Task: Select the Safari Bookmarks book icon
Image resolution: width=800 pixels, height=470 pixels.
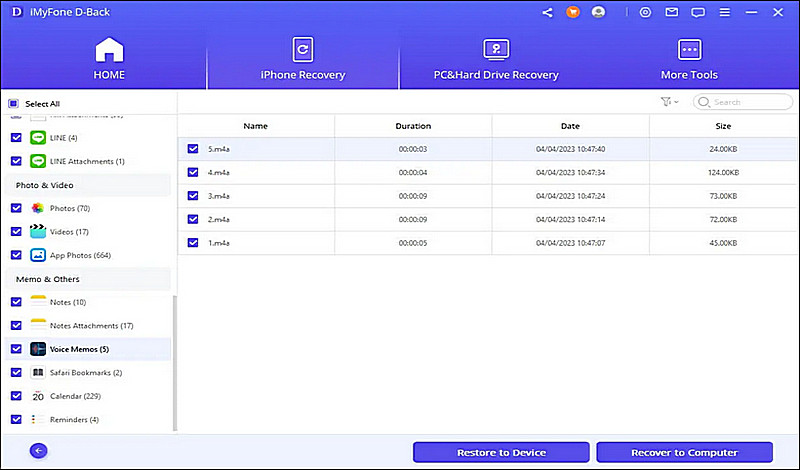Action: click(38, 373)
